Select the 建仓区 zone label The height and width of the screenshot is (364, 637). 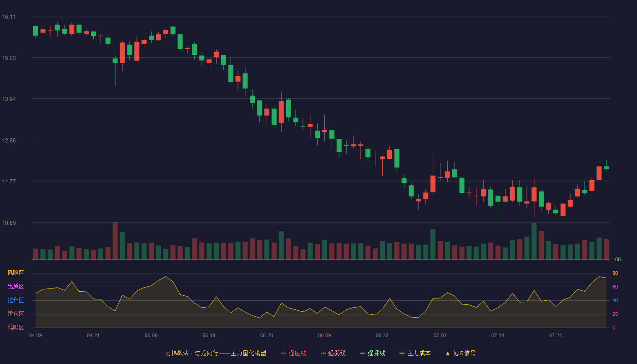tap(15, 314)
